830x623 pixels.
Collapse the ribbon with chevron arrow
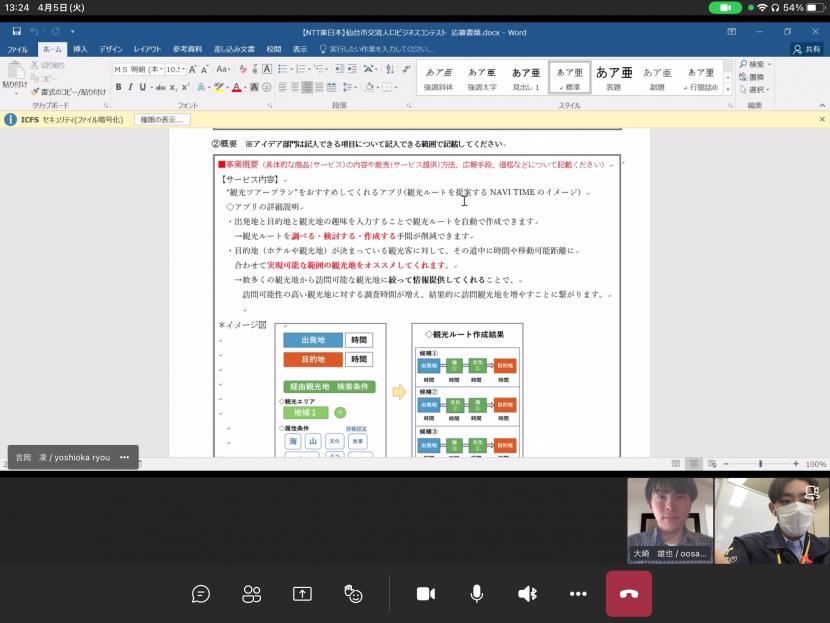822,106
